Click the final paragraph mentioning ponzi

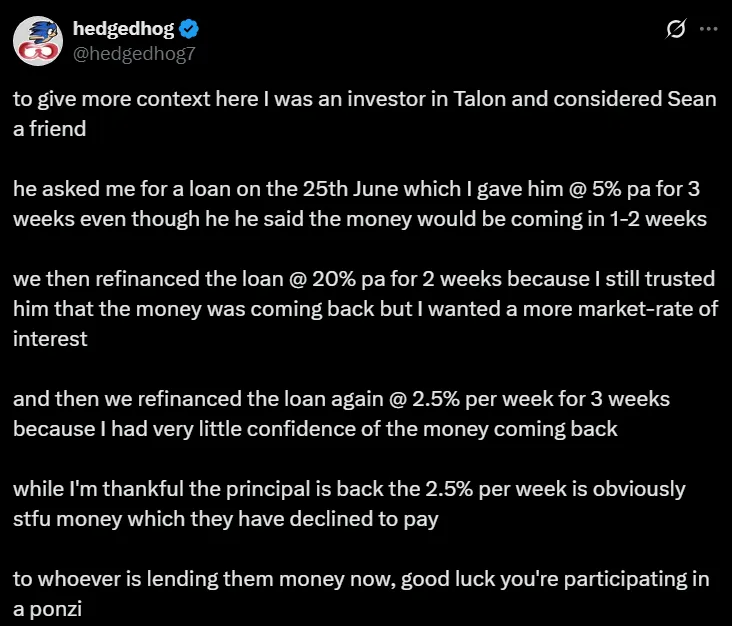360,594
